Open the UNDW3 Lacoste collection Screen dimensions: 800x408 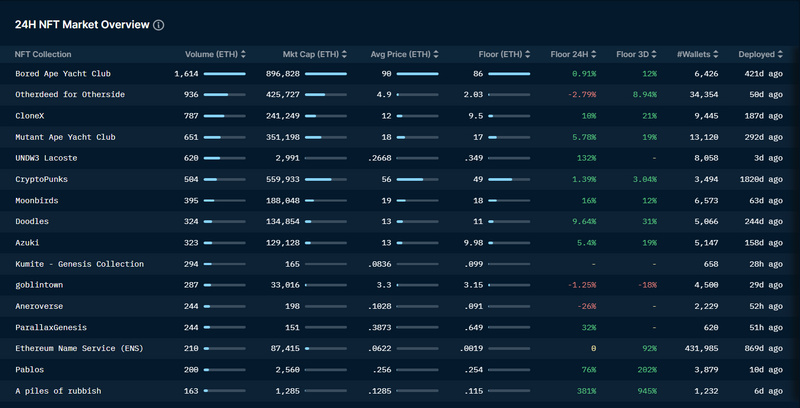click(46, 158)
